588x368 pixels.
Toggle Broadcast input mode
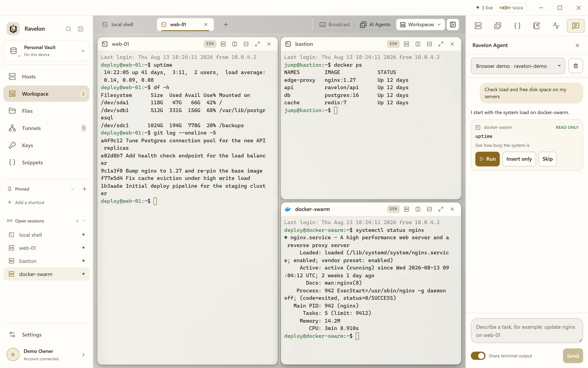(x=335, y=25)
